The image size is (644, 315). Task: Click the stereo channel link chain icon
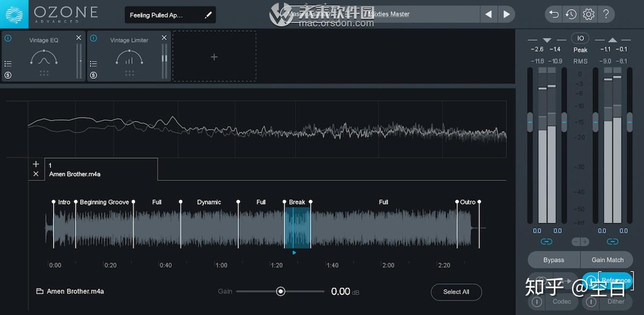click(x=546, y=241)
